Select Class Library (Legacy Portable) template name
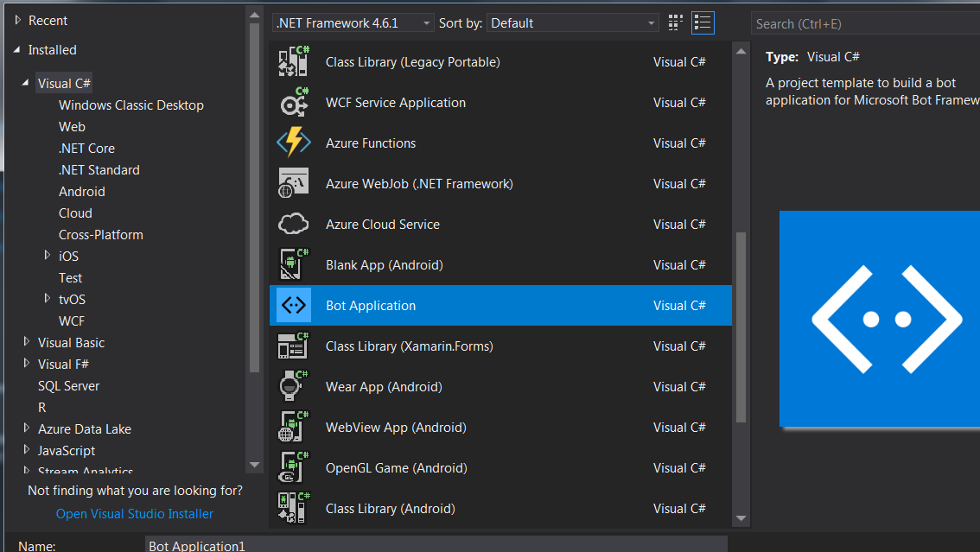This screenshot has height=552, width=980. pos(412,62)
